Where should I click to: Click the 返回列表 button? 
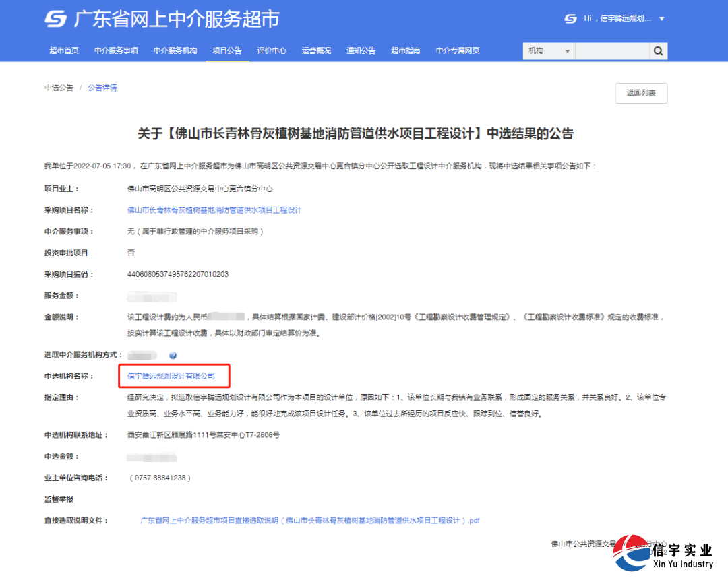[640, 93]
